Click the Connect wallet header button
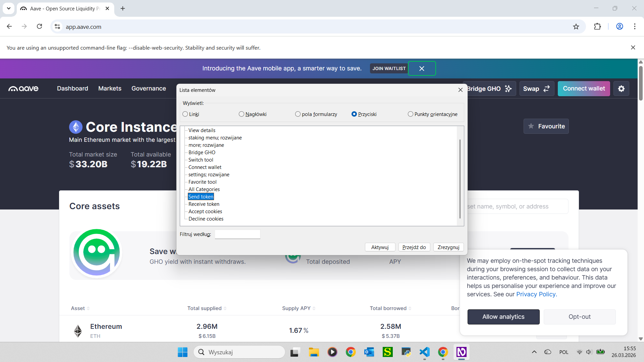This screenshot has height=362, width=644. [584, 88]
